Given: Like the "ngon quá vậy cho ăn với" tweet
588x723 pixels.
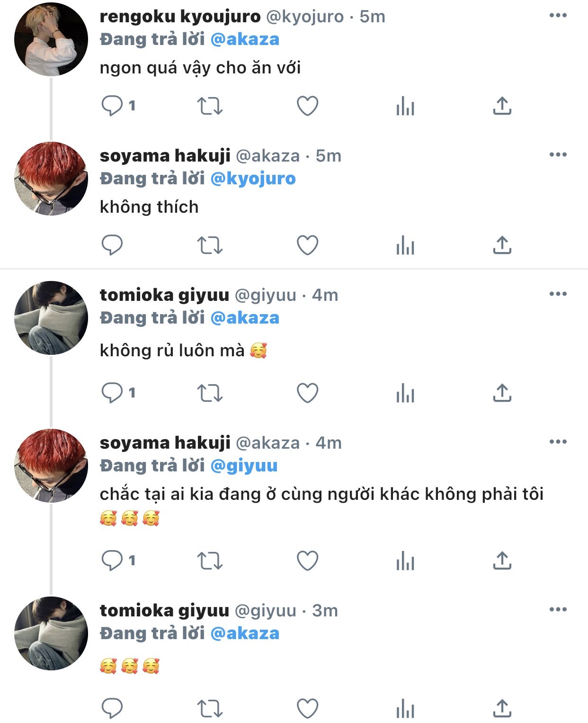Looking at the screenshot, I should pos(307,106).
